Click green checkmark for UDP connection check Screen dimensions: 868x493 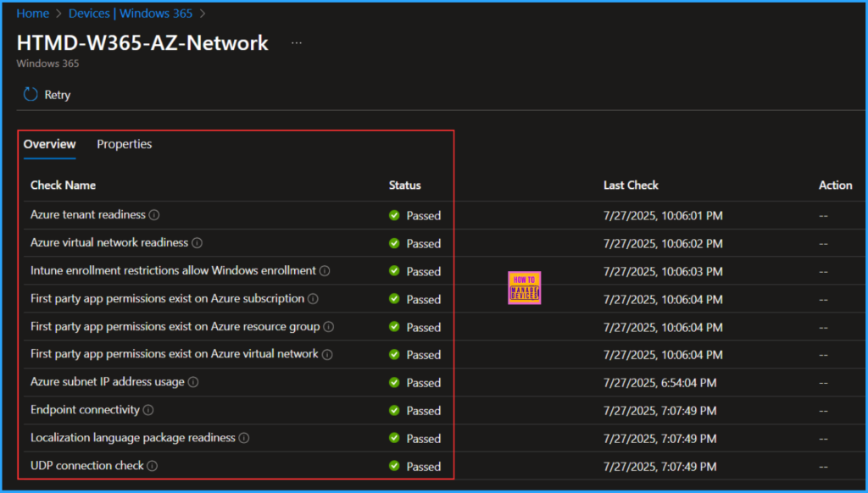pyautogui.click(x=394, y=466)
